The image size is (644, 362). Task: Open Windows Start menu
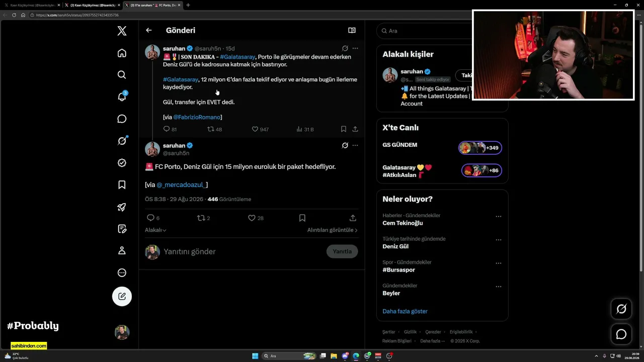pos(255,356)
